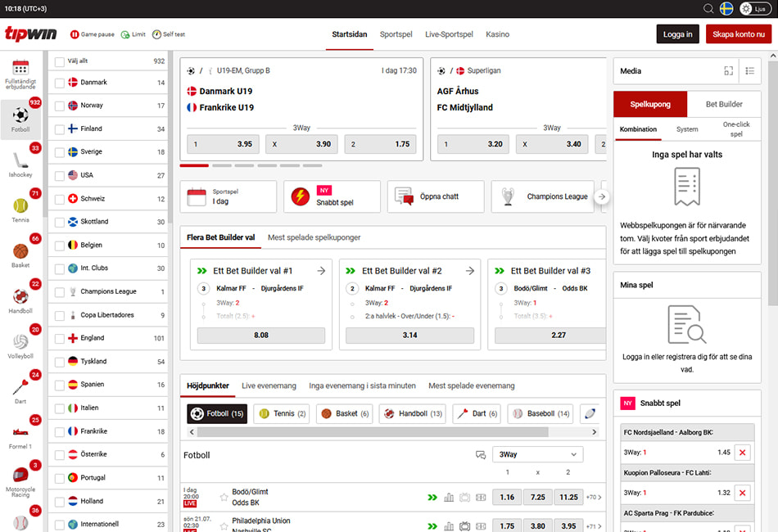Screen dimensions: 778x532
Task: Open the 3Way market dropdown
Action: (x=538, y=454)
